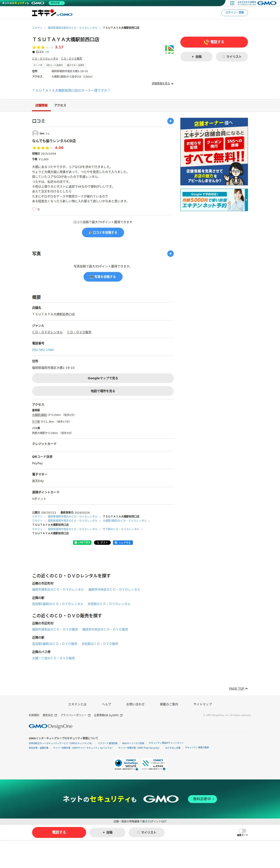Open プライバシーポリシー footer link
Screen dimensions: 280x868
click(x=75, y=715)
